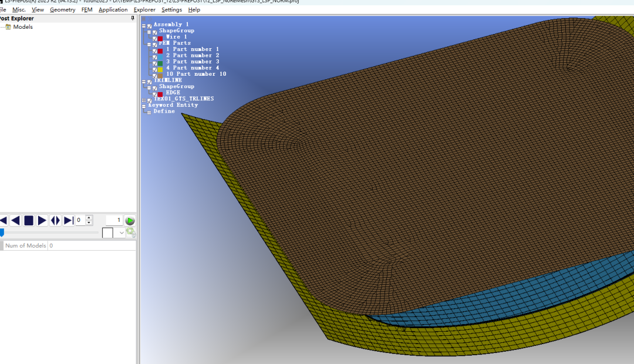Click the green swatch of Part number 3
Screen dimensions: 634x364
(160, 63)
